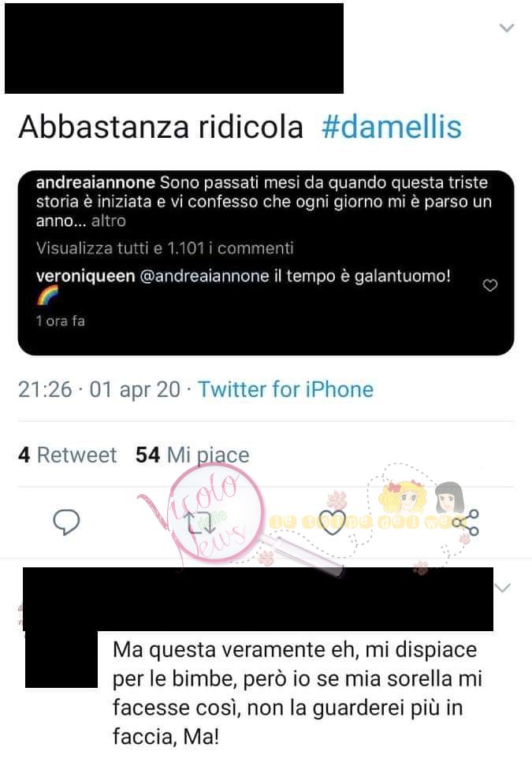Open the embedded Instagram screenshot image

(266, 262)
